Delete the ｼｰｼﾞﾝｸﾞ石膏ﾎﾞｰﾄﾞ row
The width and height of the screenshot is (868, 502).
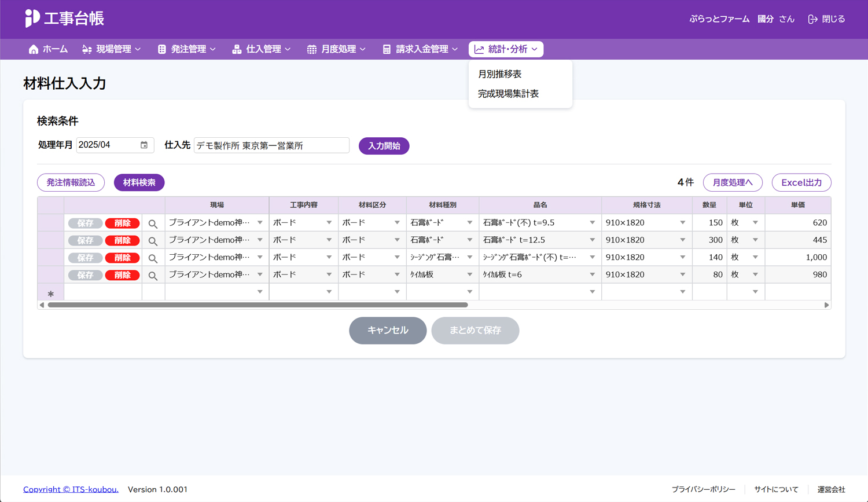(x=122, y=258)
